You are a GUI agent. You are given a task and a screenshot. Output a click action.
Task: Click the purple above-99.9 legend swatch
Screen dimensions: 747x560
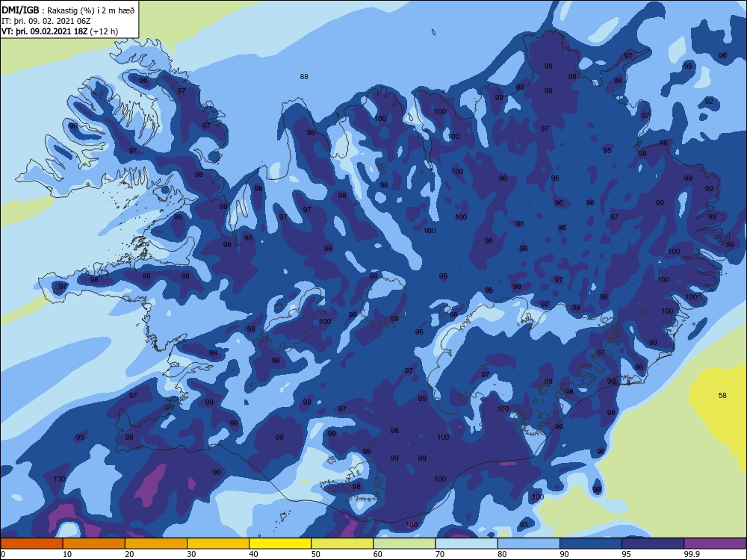716,544
